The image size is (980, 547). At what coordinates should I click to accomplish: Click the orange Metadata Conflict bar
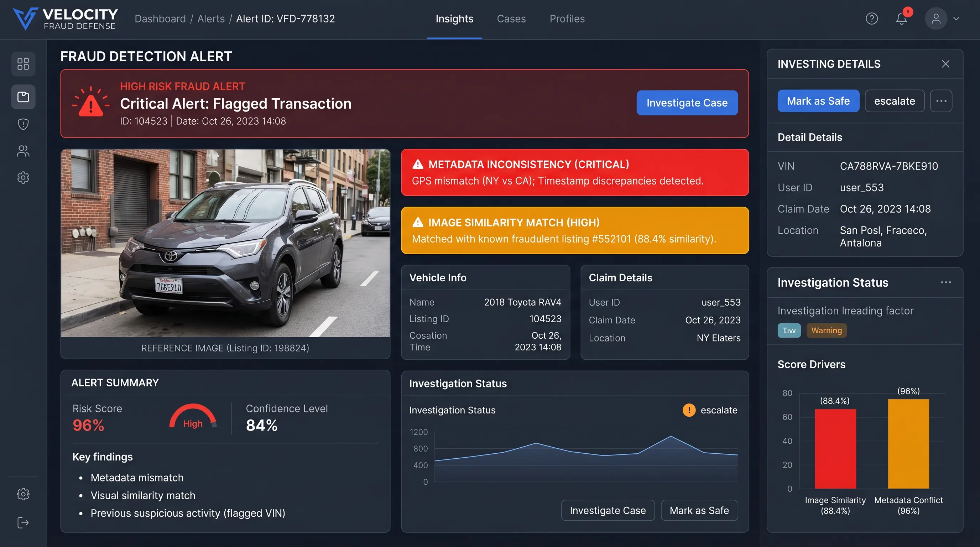click(908, 444)
